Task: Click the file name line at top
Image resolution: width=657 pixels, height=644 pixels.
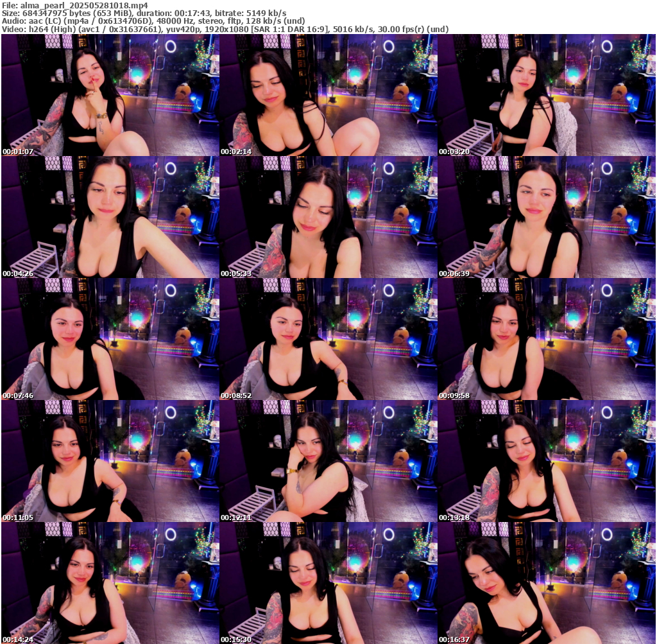Action: 75,5
